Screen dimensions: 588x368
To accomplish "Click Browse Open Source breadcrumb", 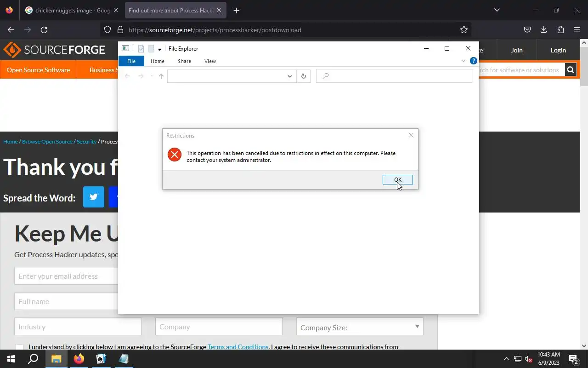I will coord(47,142).
